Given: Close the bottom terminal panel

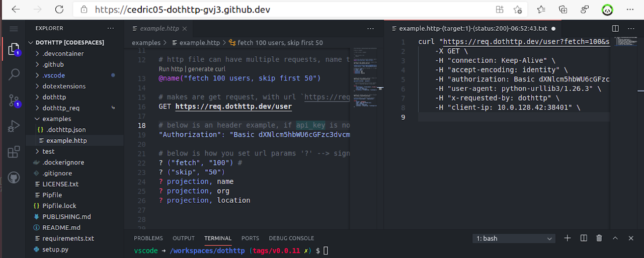Looking at the screenshot, I should click(x=631, y=238).
